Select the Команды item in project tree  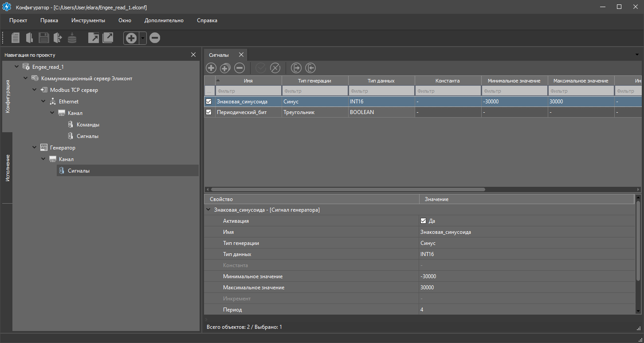point(88,125)
